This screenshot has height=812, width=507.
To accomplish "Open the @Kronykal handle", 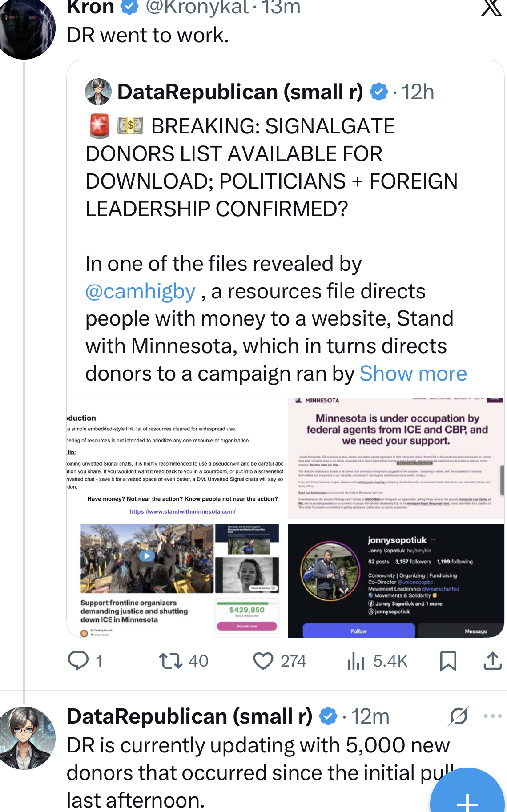I will pos(197,8).
